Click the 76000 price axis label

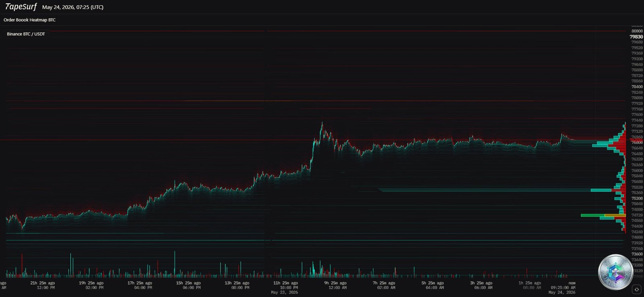coord(637,170)
